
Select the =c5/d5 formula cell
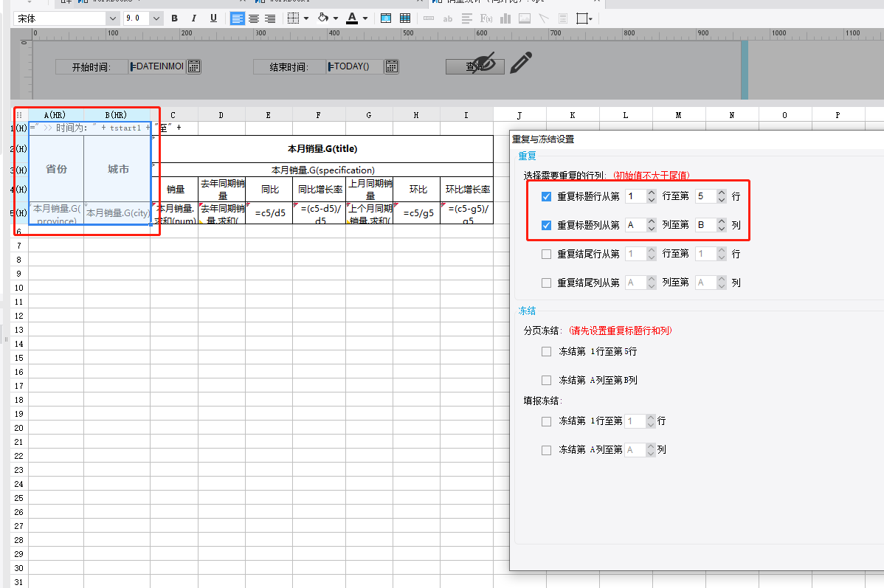click(x=269, y=213)
